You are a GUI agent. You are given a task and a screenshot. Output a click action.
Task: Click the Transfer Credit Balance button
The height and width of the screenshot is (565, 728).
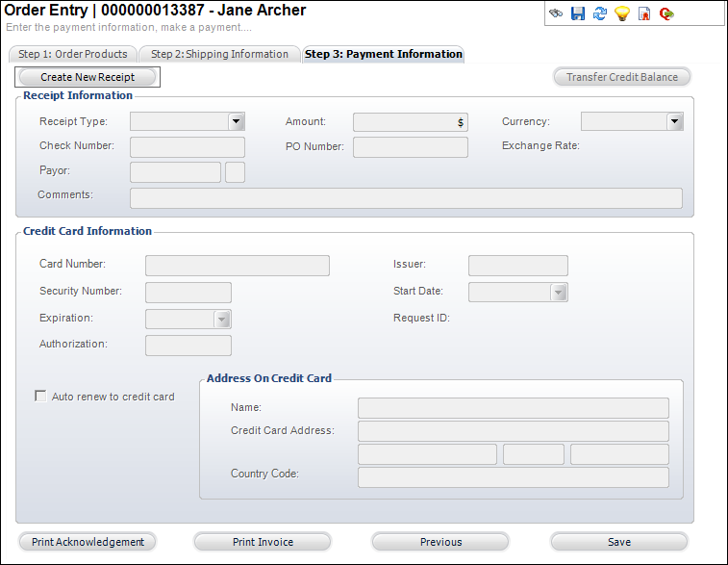pyautogui.click(x=622, y=77)
